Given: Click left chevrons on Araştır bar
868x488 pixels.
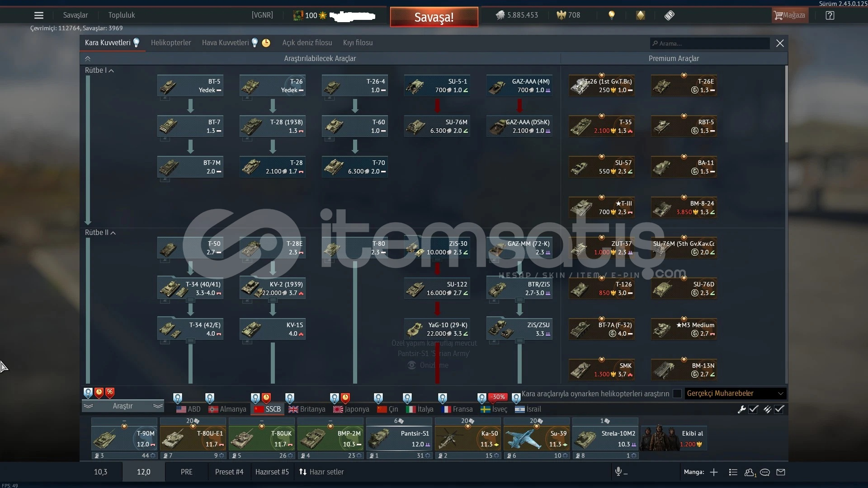Looking at the screenshot, I should pyautogui.click(x=88, y=406).
